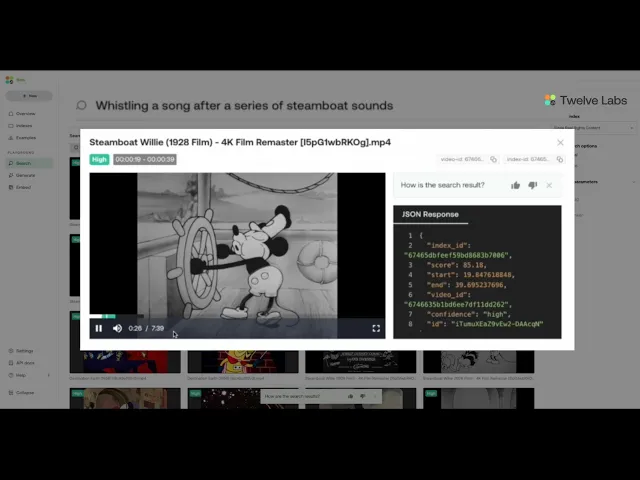Screen dimensions: 640x480
Task: Open the red cartoon result thumbnail
Action: coord(125,362)
